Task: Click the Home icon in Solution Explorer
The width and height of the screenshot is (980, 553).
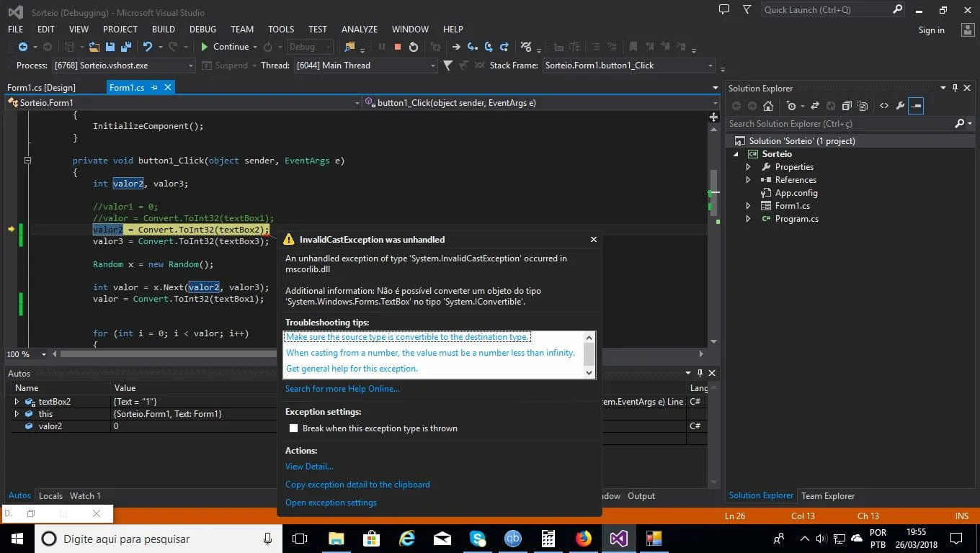Action: coord(768,106)
